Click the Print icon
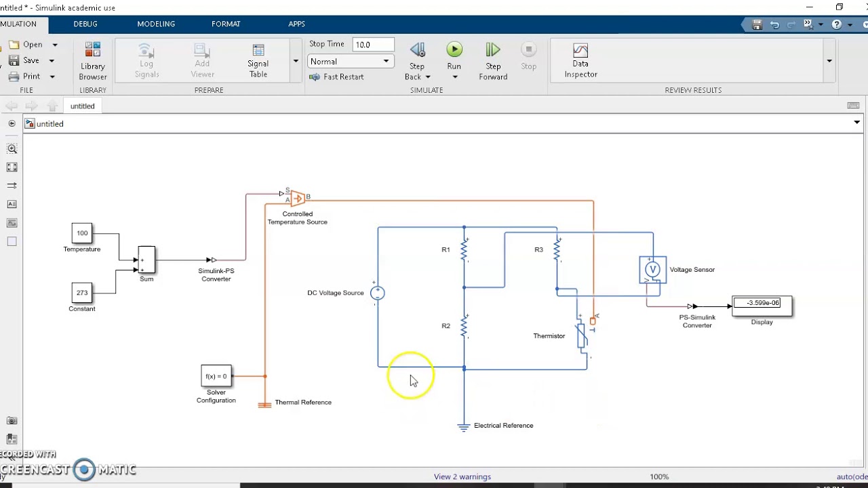The image size is (868, 488). point(14,76)
